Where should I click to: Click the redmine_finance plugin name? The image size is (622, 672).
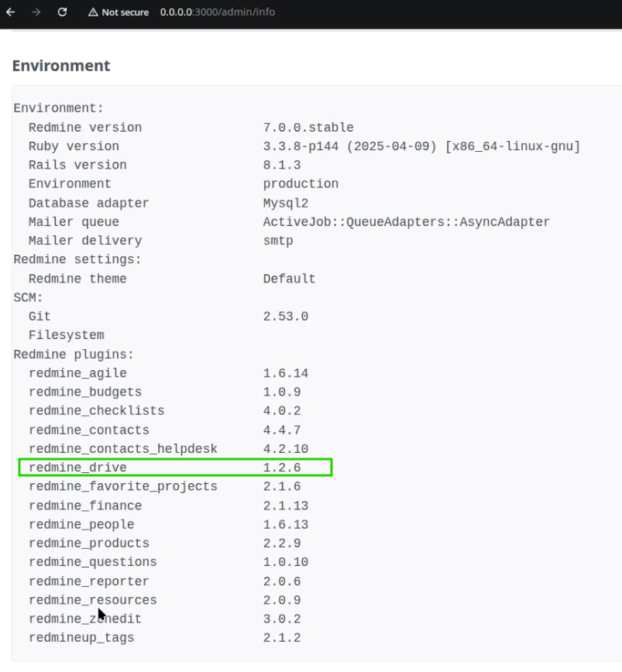(85, 506)
